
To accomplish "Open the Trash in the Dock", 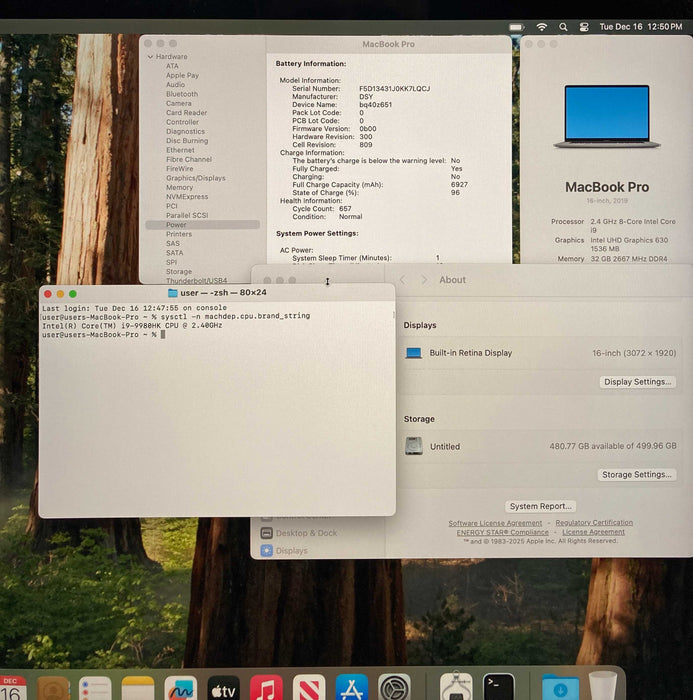I will (x=602, y=687).
